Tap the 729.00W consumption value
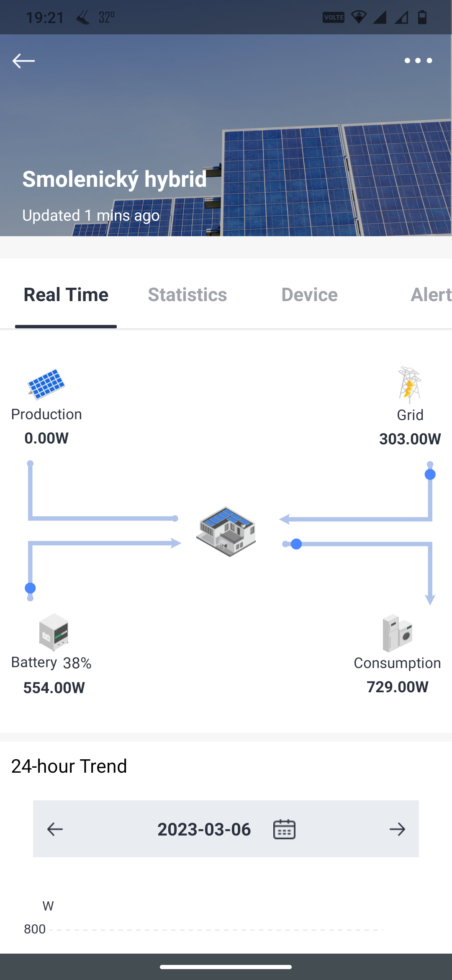Image resolution: width=452 pixels, height=980 pixels. tap(398, 687)
